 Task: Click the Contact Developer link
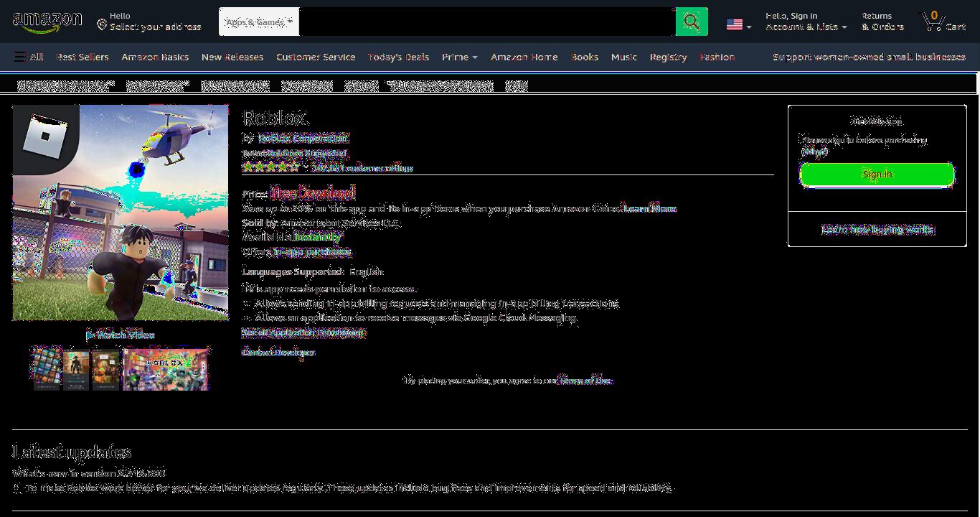(278, 353)
